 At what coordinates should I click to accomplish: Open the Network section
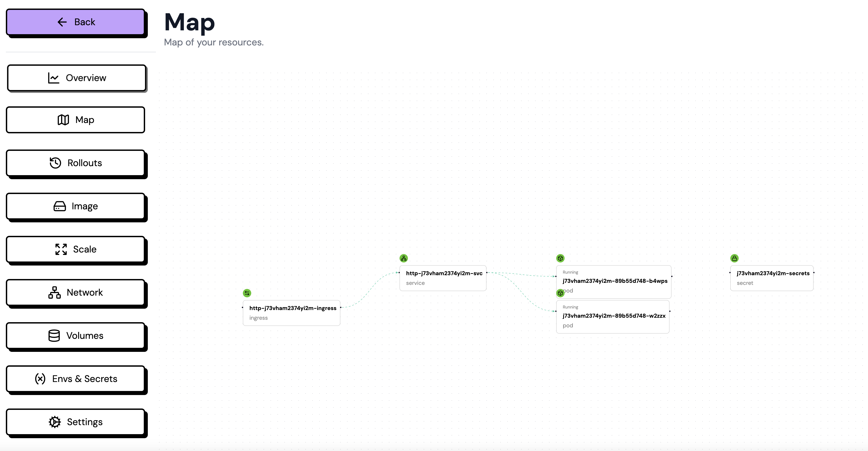click(75, 292)
